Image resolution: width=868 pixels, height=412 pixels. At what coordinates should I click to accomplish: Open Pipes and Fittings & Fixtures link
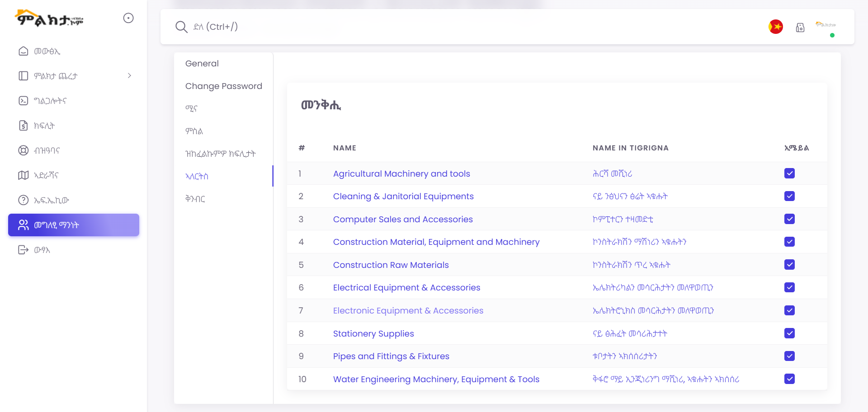point(391,356)
